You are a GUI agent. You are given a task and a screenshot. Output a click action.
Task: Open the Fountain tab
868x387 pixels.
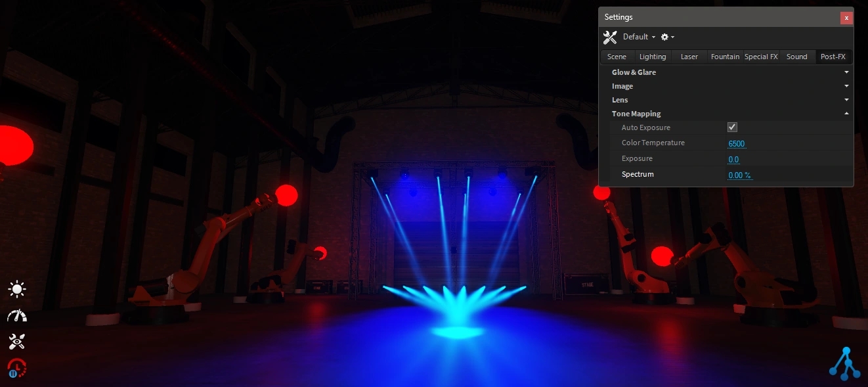click(x=725, y=57)
